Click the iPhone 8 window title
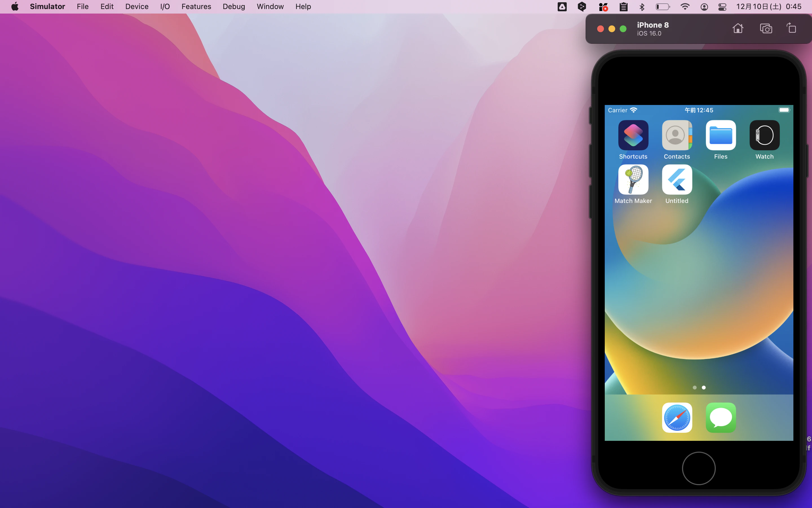Screen dimensions: 812x508 pos(653,25)
